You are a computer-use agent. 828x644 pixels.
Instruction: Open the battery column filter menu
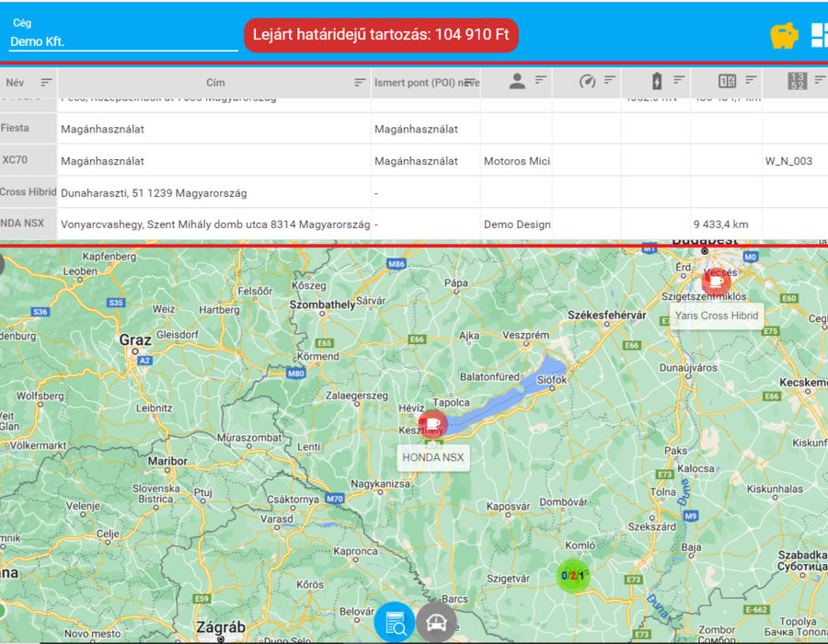679,80
